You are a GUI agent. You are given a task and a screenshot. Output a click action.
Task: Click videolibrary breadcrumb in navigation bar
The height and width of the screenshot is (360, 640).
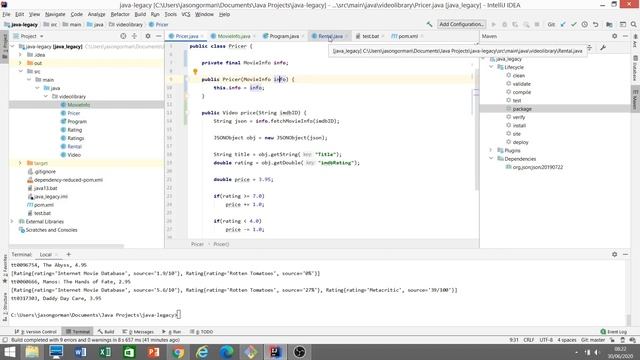[126, 24]
